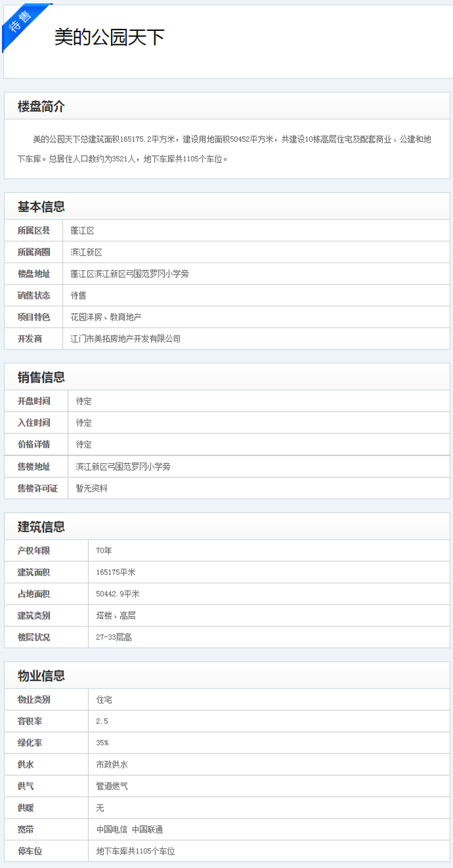Click the 待定 value in 开盘时间 row
Image resolution: width=453 pixels, height=868 pixels.
(84, 401)
